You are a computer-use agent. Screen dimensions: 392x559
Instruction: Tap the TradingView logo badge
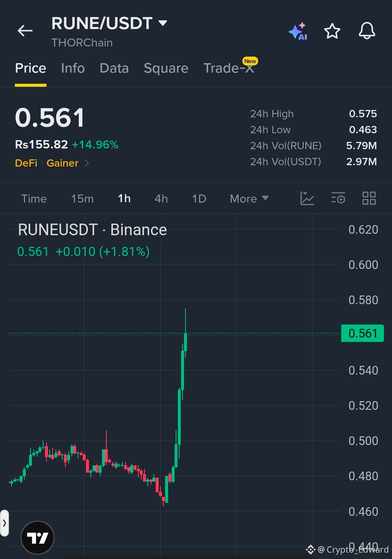click(x=37, y=538)
